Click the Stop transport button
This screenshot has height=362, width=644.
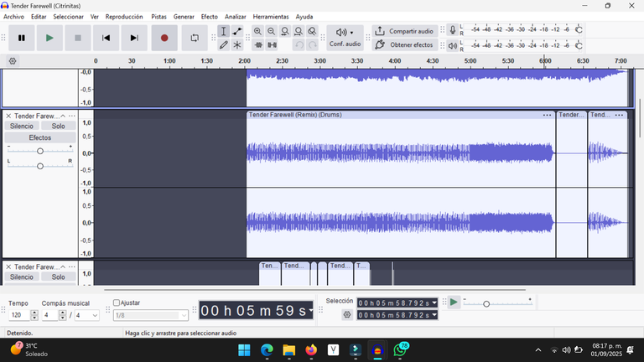pos(78,38)
